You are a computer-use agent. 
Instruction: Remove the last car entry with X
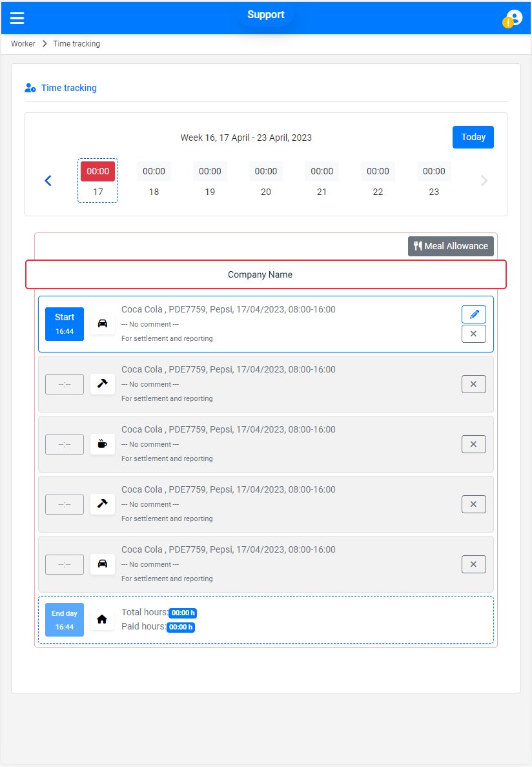473,564
